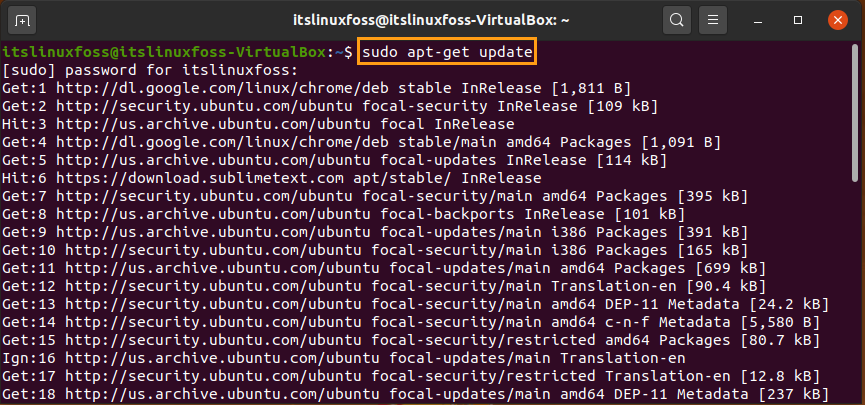Click the Get:14 c-n-f Metadata line
The image size is (865, 405).
[411, 322]
